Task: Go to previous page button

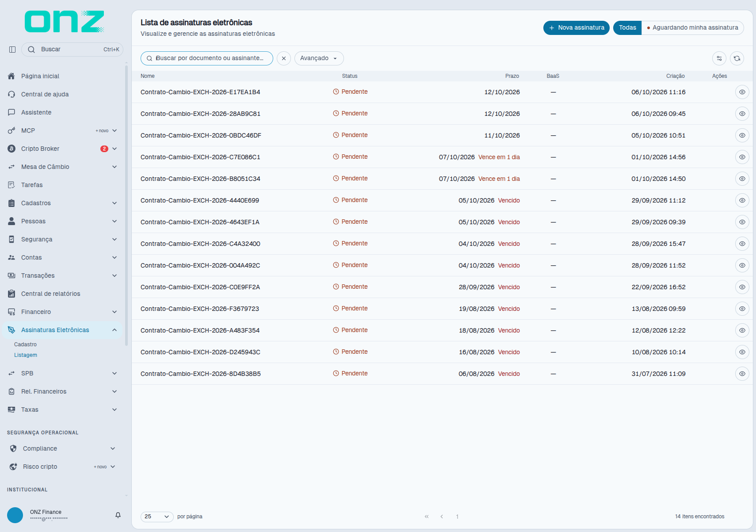Action: [x=442, y=517]
